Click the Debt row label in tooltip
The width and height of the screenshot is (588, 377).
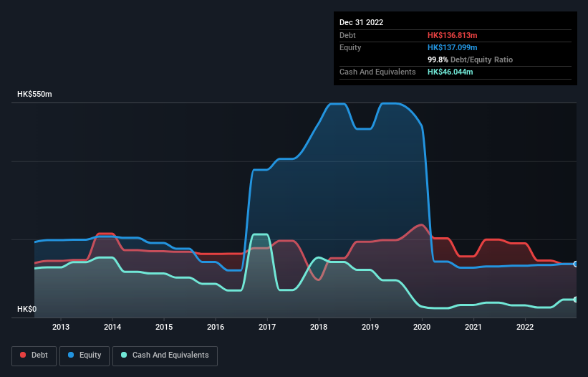pyautogui.click(x=347, y=35)
